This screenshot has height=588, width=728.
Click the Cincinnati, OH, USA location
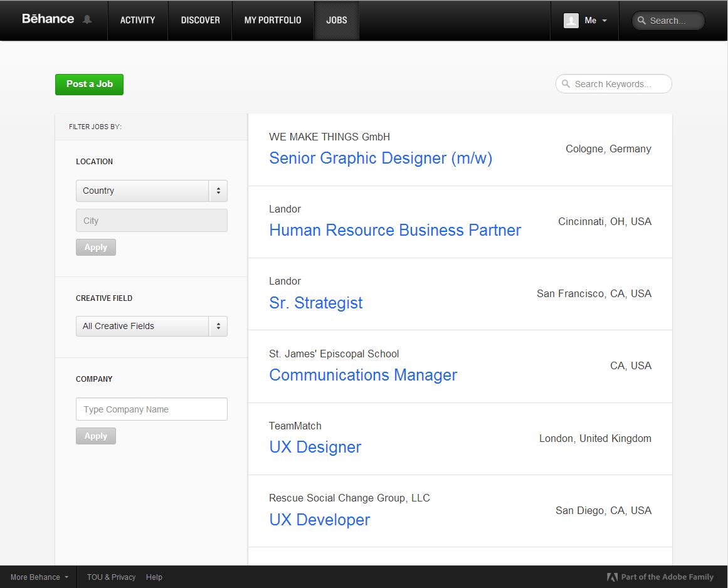(604, 221)
